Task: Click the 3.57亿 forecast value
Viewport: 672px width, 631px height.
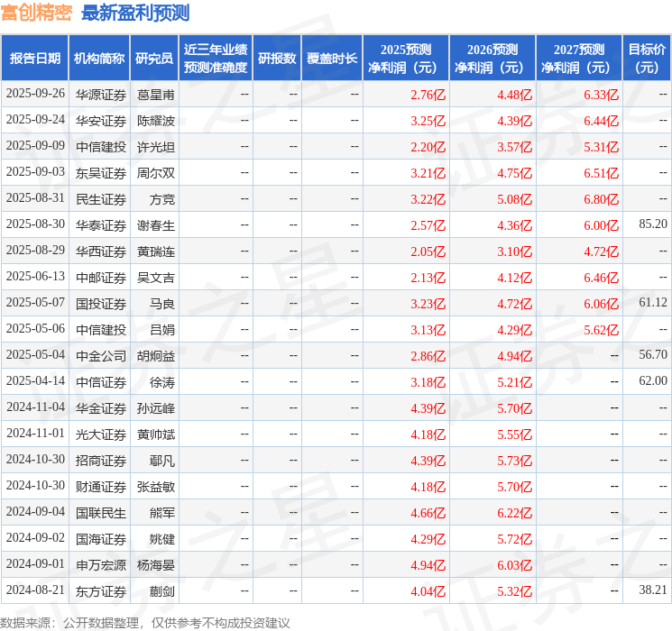Action: pyautogui.click(x=514, y=147)
